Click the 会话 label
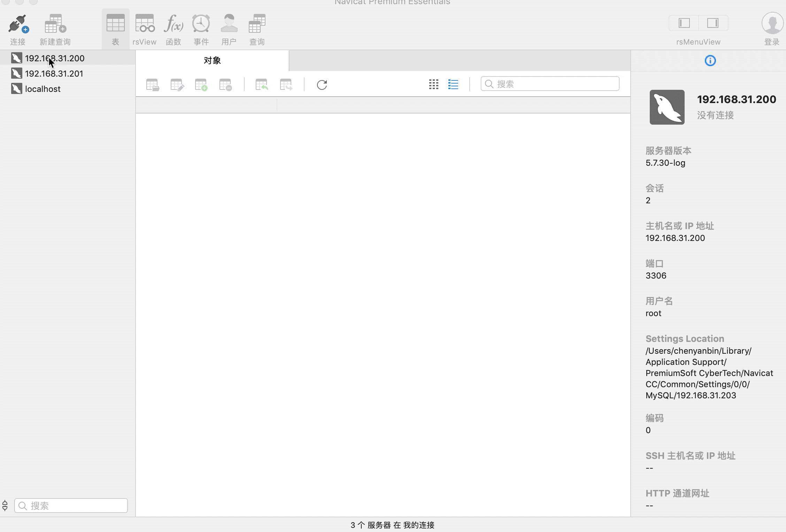Viewport: 786px width, 532px height. (654, 188)
